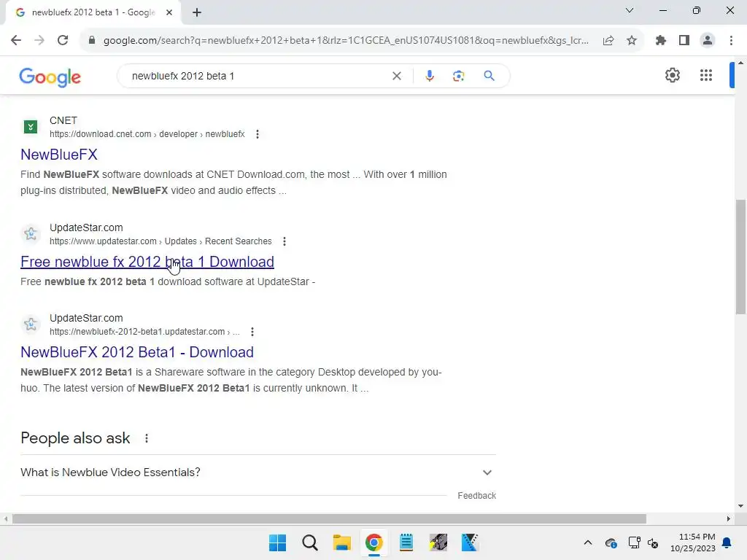Image resolution: width=747 pixels, height=560 pixels.
Task: Click the People also ask heading
Action: pyautogui.click(x=75, y=438)
